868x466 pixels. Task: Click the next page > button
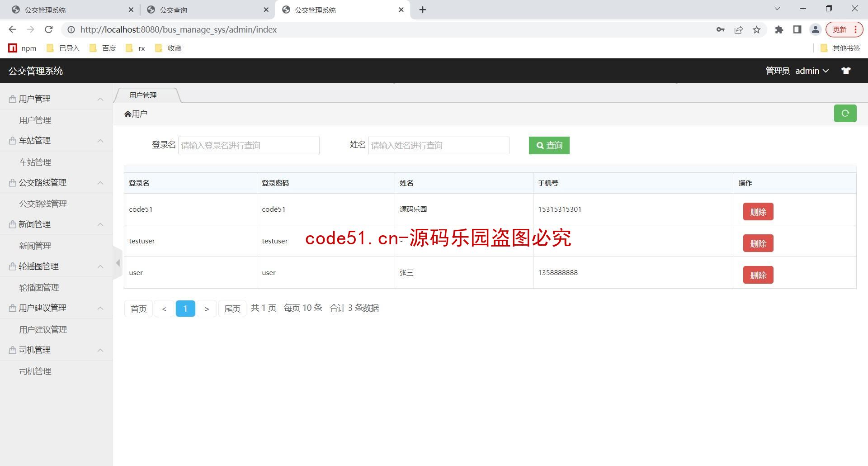point(207,309)
